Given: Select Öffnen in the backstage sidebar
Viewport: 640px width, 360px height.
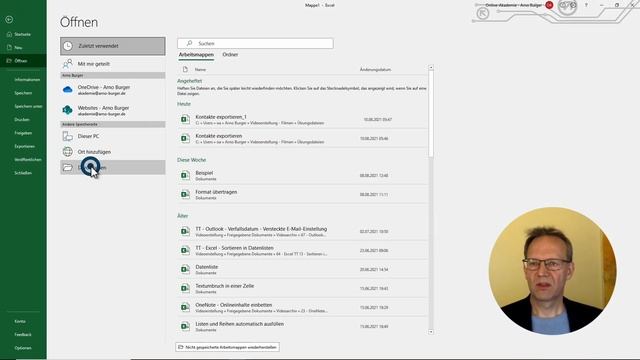Looking at the screenshot, I should [23, 61].
